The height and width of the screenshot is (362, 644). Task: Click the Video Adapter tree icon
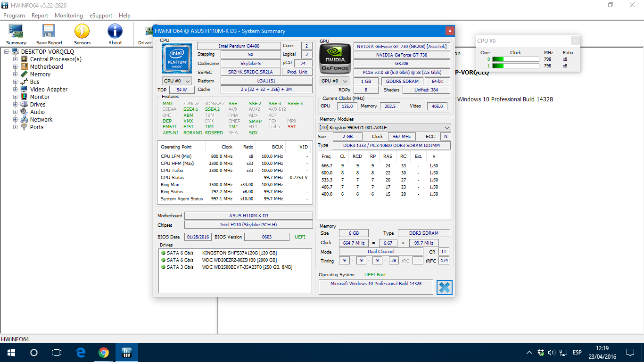[x=24, y=89]
